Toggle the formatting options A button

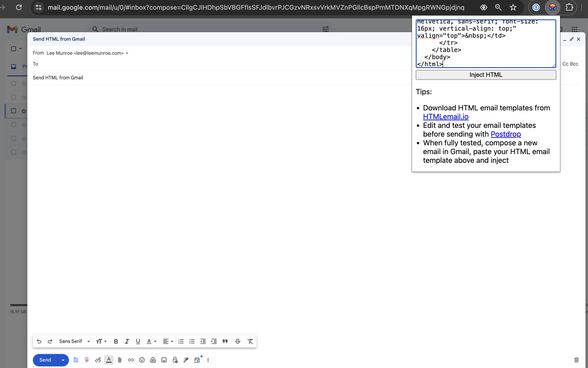point(109,360)
